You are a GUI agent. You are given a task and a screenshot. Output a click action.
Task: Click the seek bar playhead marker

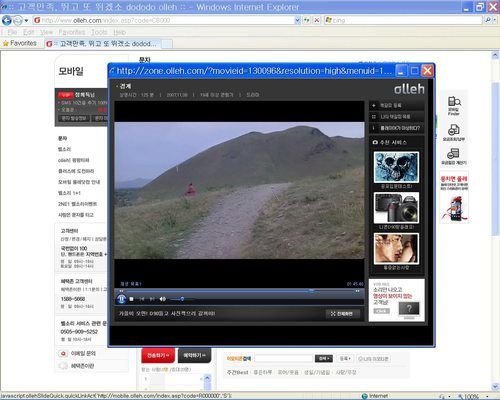coord(311,291)
